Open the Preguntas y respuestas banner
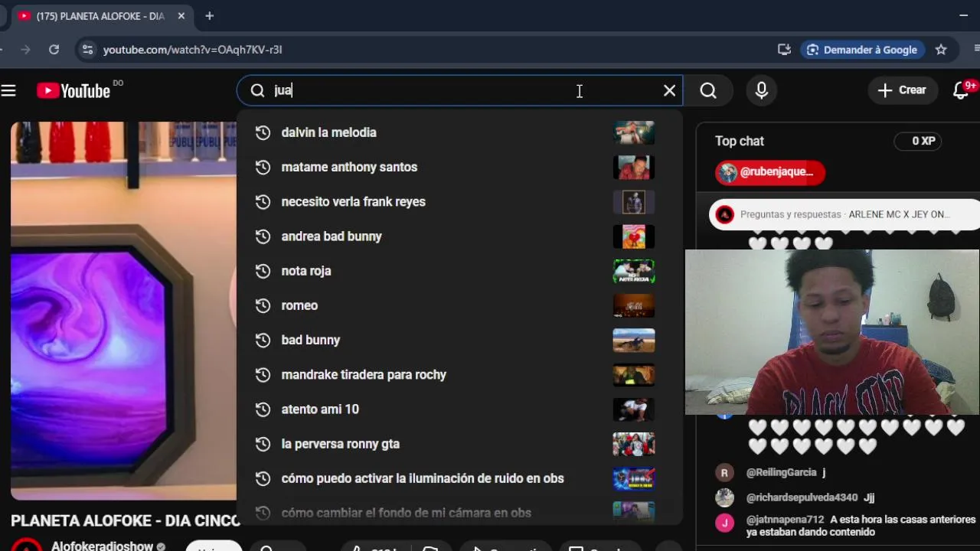980x551 pixels. (844, 214)
